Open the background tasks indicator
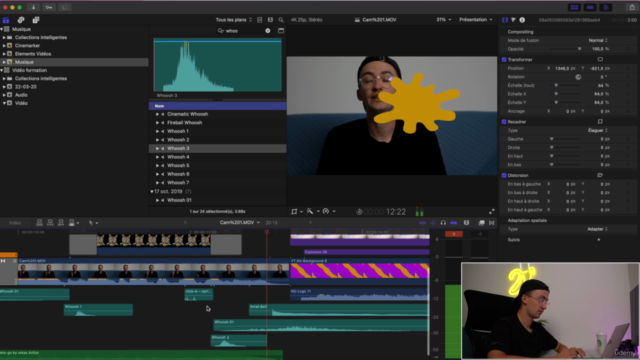640x360 pixels. tap(64, 7)
